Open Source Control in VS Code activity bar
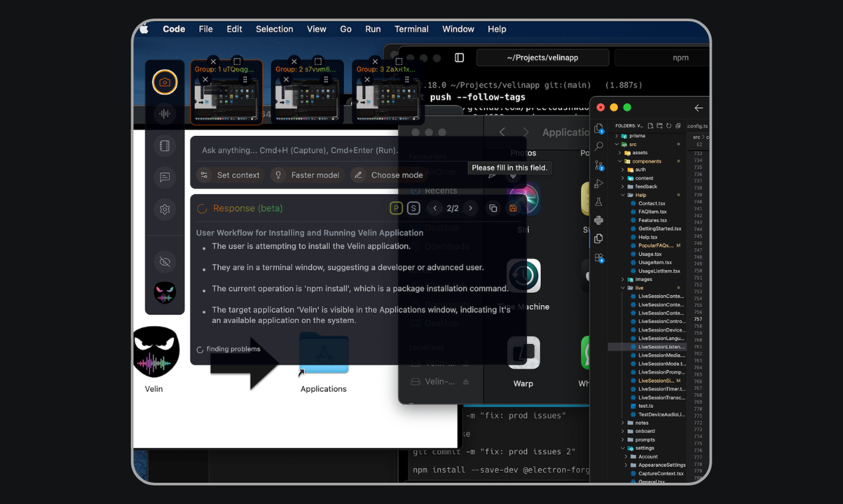843x504 pixels. pyautogui.click(x=599, y=165)
